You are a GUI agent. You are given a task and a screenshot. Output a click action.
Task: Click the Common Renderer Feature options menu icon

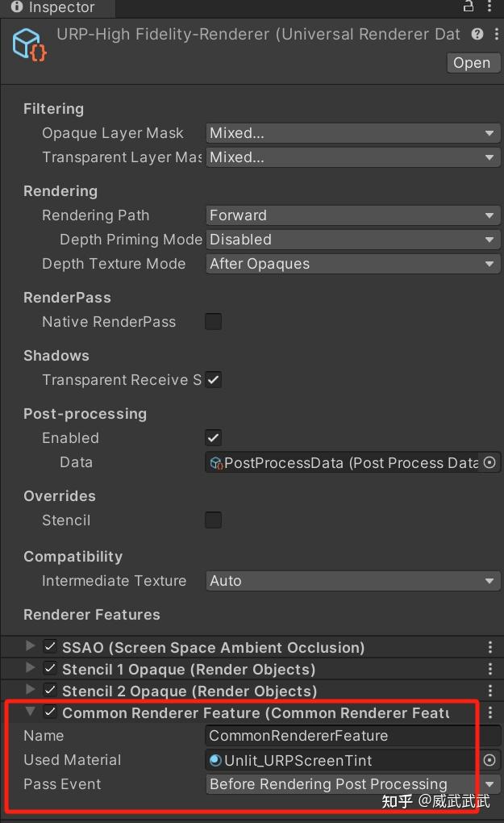coord(489,713)
